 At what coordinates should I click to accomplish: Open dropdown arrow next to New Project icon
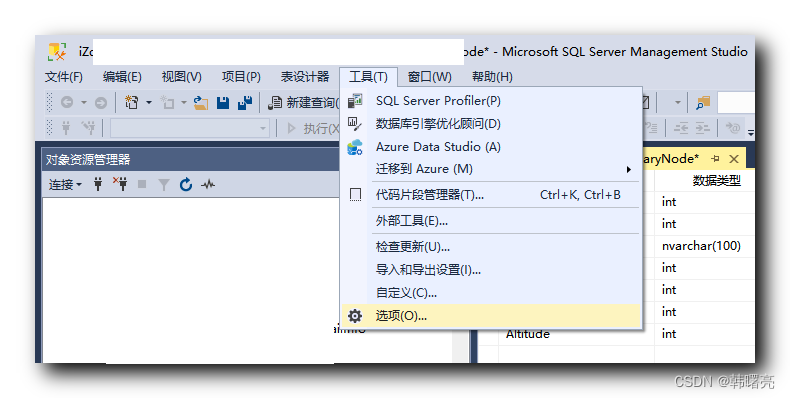149,103
